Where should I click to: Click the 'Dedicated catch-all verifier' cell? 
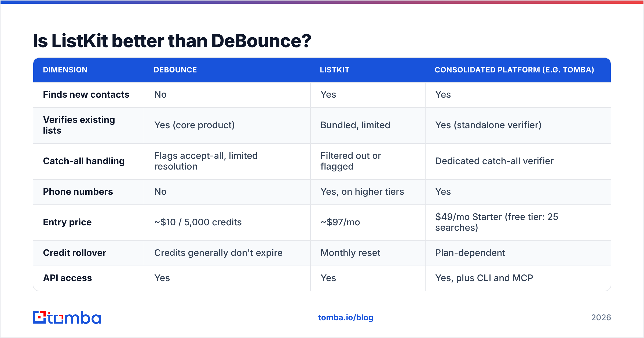coord(494,161)
